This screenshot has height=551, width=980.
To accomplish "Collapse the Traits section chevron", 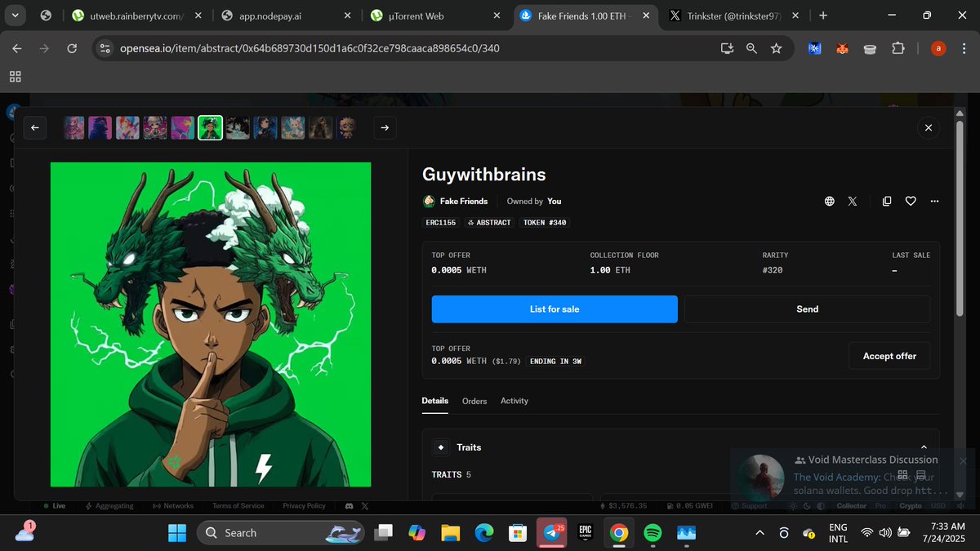I will (x=924, y=447).
